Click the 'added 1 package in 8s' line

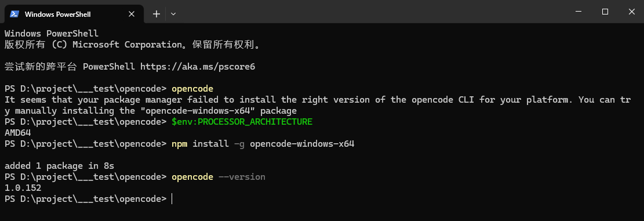coord(59,166)
